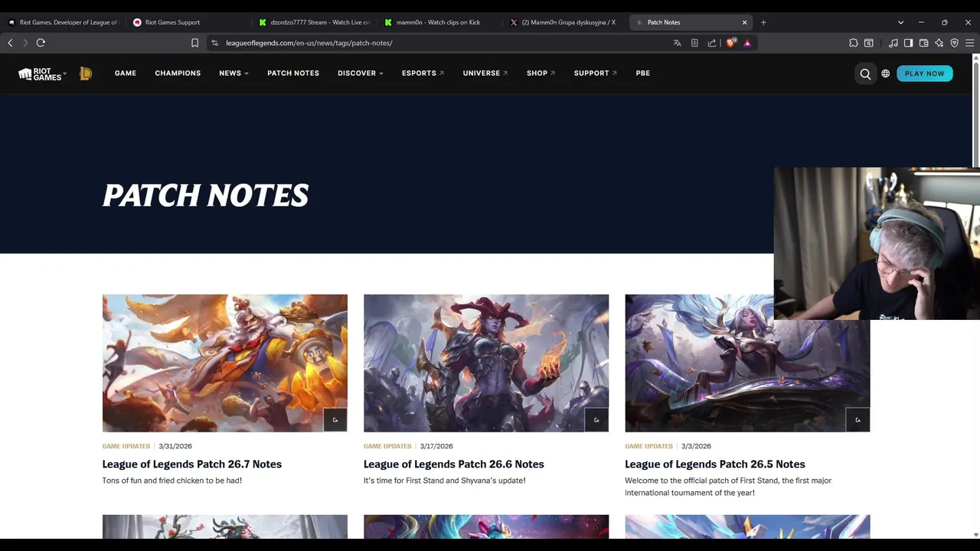Open the Leo AI sparkle icon
The image size is (980, 551).
click(939, 43)
